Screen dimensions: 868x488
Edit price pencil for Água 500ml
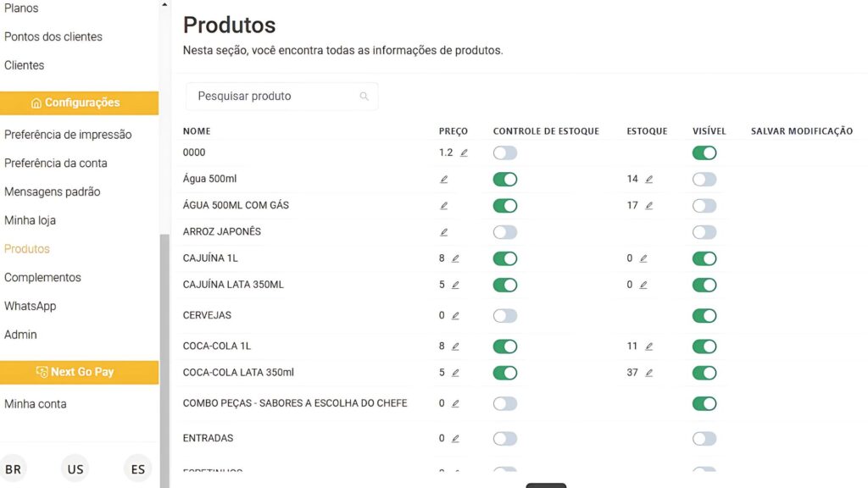(x=444, y=180)
